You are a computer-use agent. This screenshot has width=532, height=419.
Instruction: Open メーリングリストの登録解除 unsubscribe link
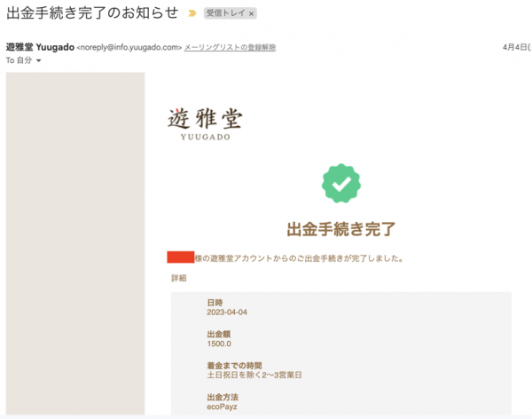(x=230, y=47)
